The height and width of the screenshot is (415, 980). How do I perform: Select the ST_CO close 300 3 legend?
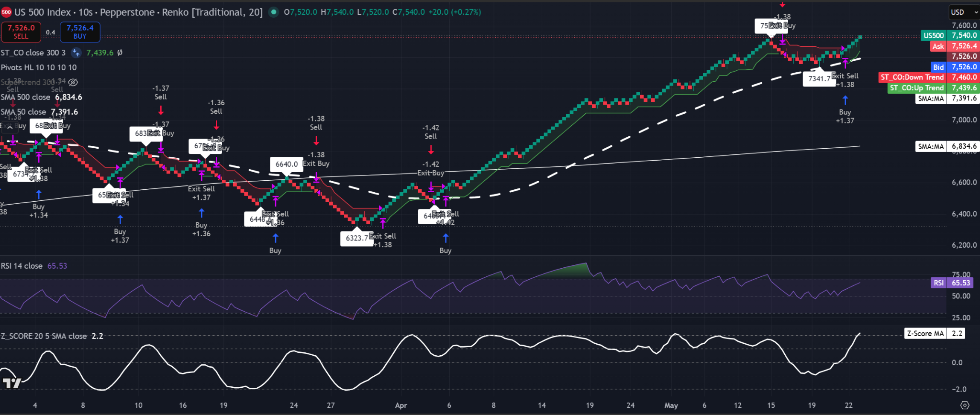pyautogui.click(x=33, y=53)
